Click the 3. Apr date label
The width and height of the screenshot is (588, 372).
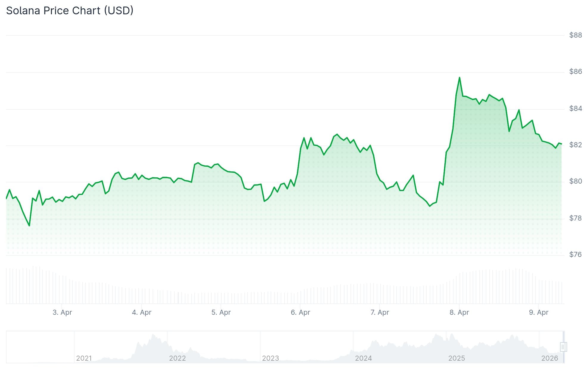pyautogui.click(x=62, y=312)
